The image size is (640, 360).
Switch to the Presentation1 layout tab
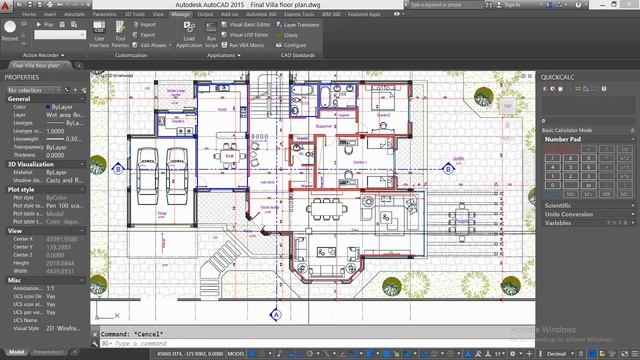[49, 352]
